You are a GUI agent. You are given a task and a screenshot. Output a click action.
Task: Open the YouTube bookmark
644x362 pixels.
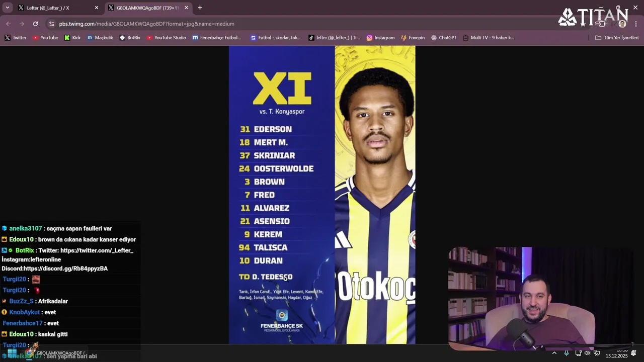click(x=45, y=38)
